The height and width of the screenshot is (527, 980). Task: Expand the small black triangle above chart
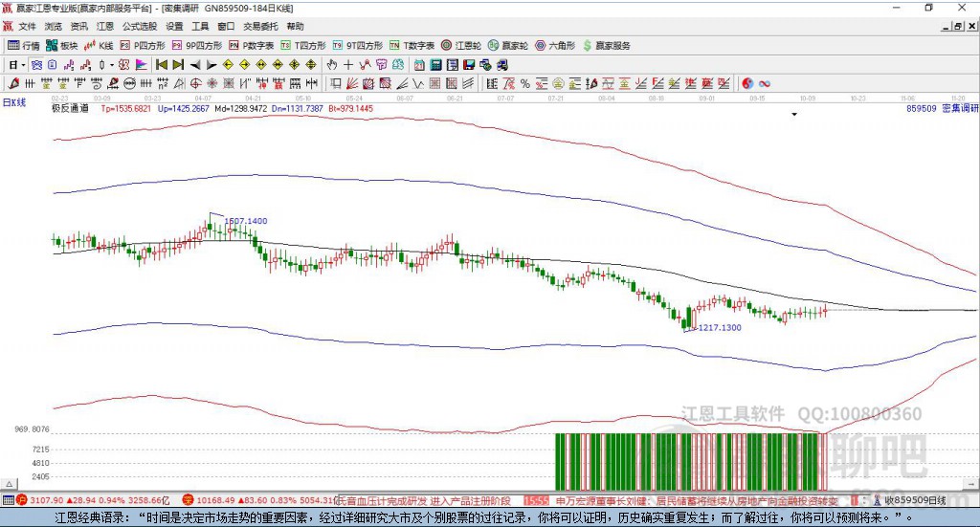click(x=794, y=115)
